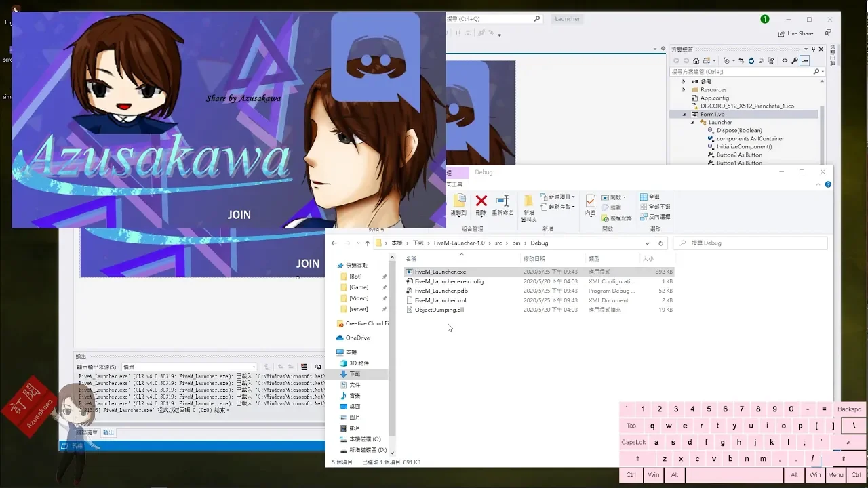The image size is (868, 488).
Task: Click the Select All option in ribbon
Action: 649,197
